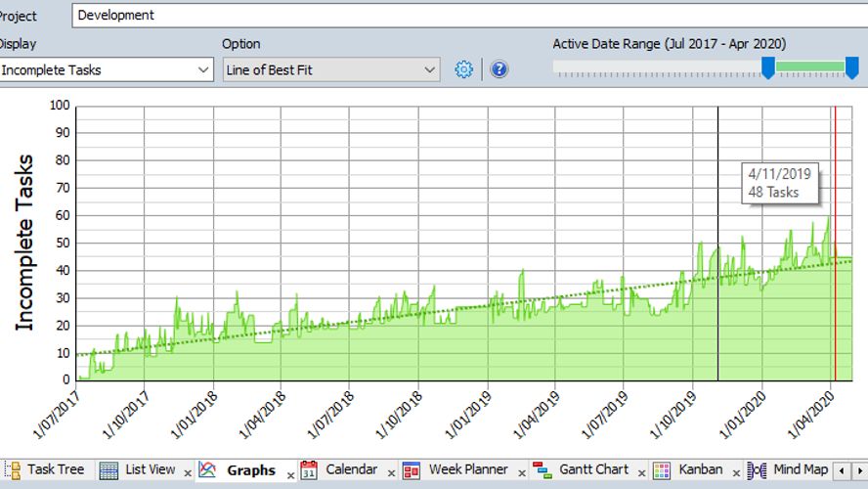Click the red vertical marker line on graph
Screen dimensions: 868x489
click(x=835, y=244)
